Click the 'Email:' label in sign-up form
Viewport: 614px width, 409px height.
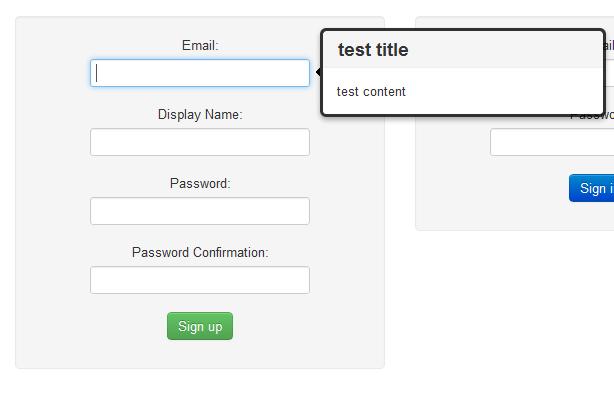click(200, 45)
